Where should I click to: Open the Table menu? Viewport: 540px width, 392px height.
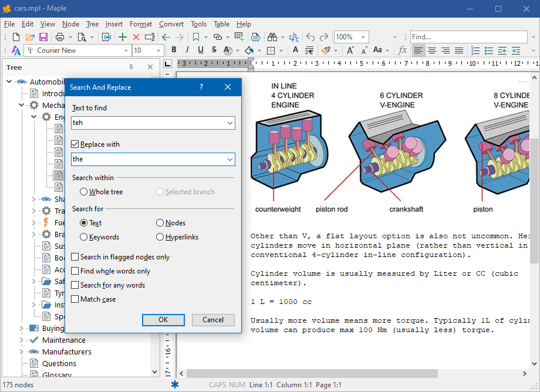pyautogui.click(x=221, y=24)
